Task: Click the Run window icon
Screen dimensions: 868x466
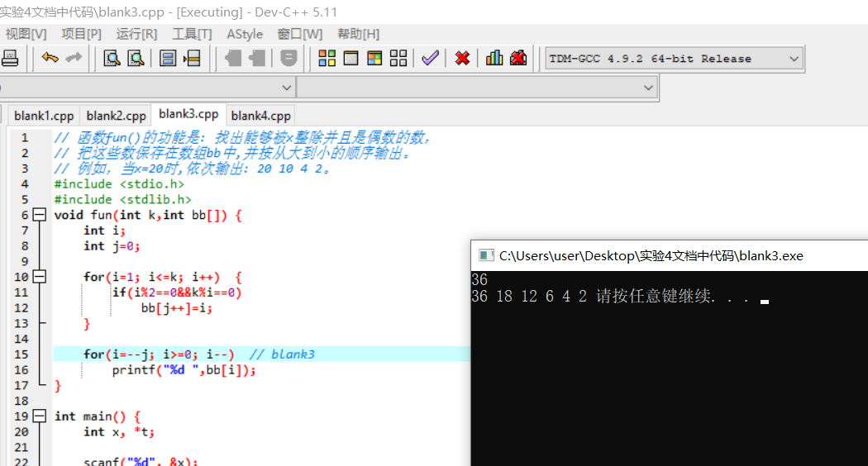Action: pos(351,58)
